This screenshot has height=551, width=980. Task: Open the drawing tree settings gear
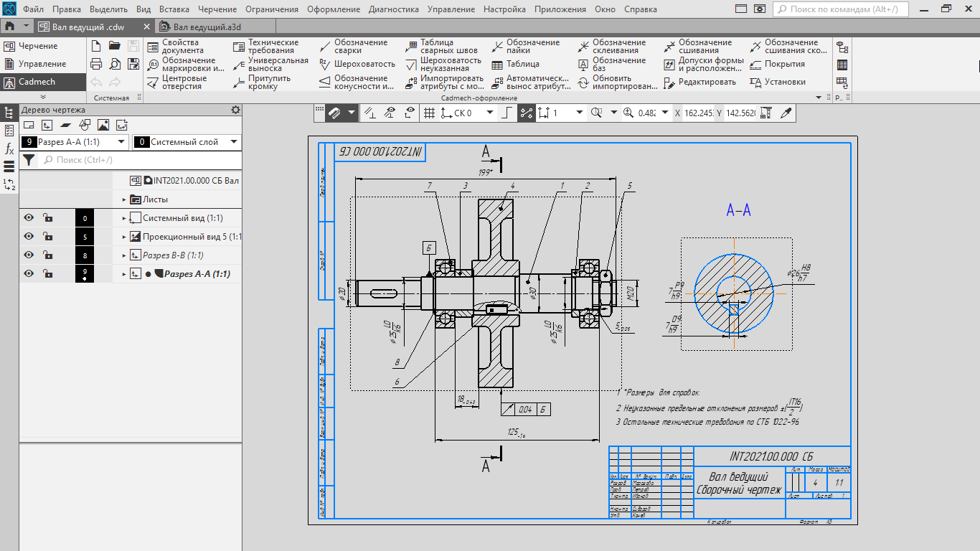click(x=235, y=110)
